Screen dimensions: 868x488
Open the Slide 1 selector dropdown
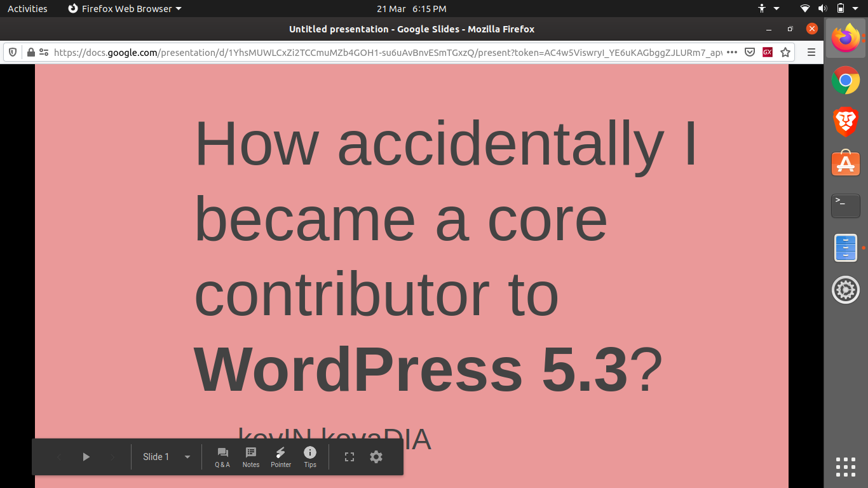click(166, 457)
